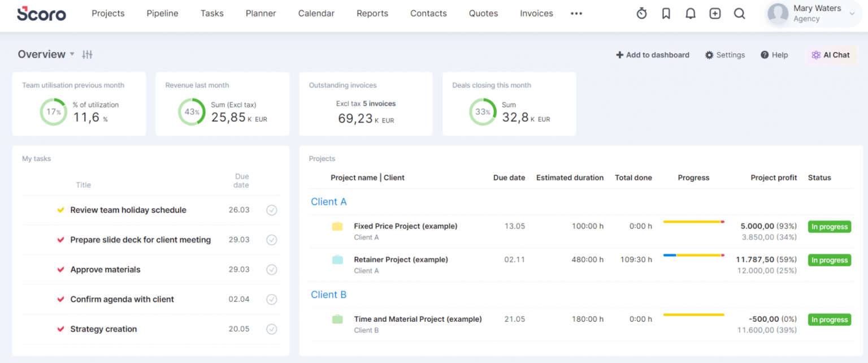This screenshot has width=868, height=363.
Task: Click the dashboard filter sliders icon
Action: click(87, 54)
